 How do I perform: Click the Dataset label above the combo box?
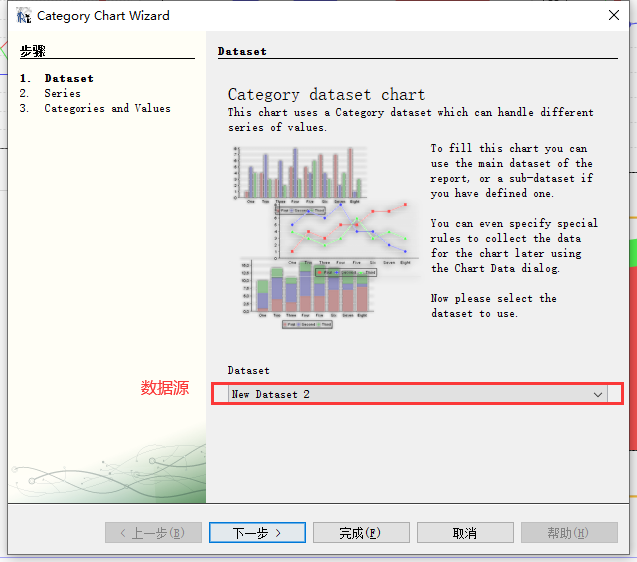[x=248, y=371]
